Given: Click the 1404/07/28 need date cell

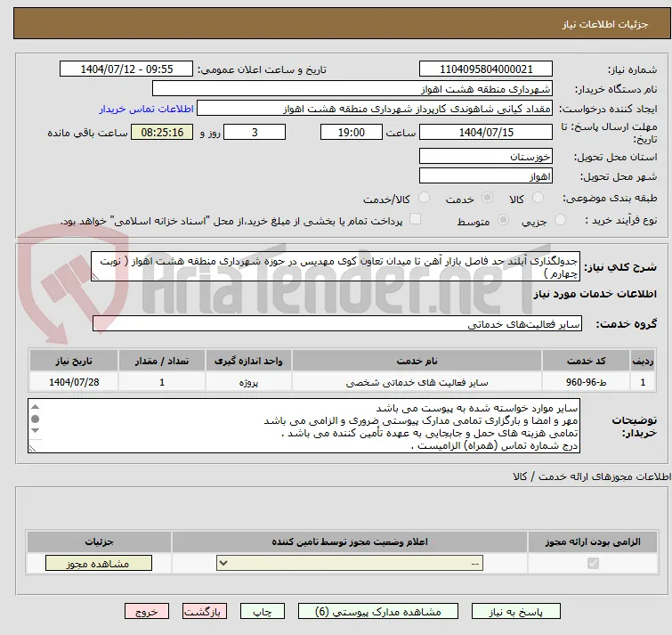Looking at the screenshot, I should [74, 381].
